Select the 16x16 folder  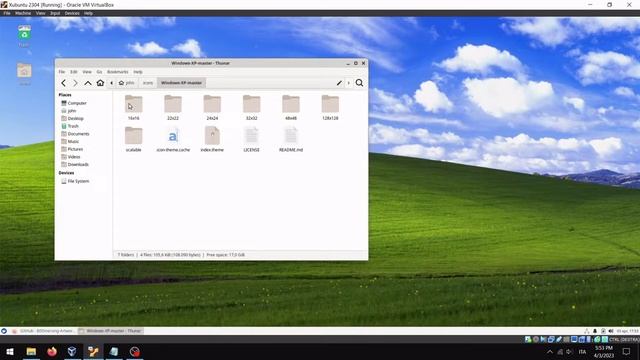(133, 107)
